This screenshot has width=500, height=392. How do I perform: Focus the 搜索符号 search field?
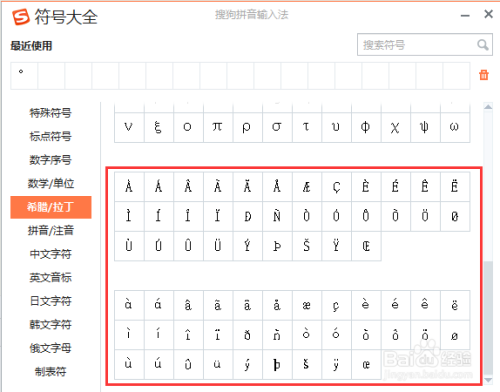pyautogui.click(x=425, y=44)
